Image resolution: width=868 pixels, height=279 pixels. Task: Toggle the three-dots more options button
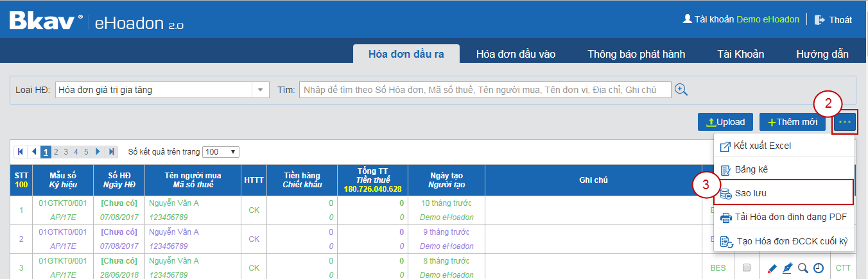click(845, 122)
